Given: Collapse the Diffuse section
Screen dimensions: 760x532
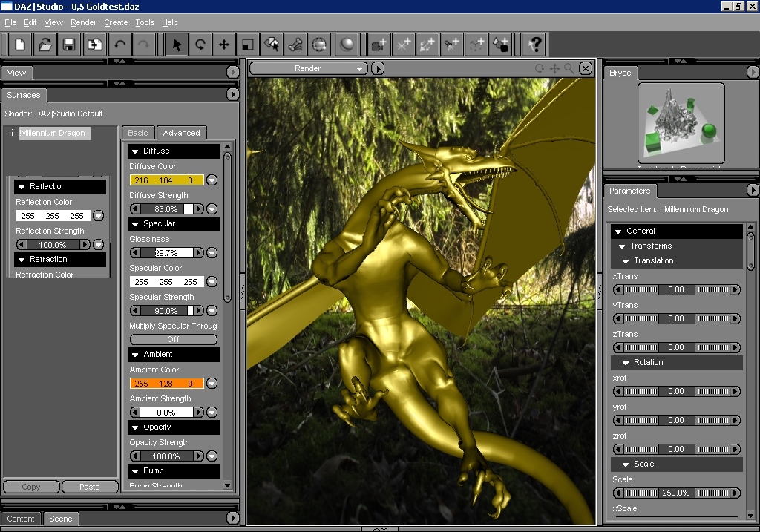Looking at the screenshot, I should pos(134,151).
